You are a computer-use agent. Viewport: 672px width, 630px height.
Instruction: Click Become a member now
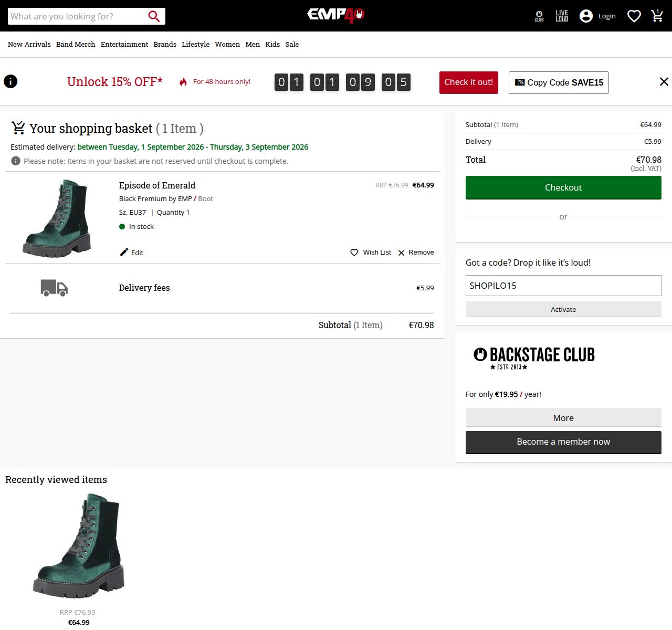[x=563, y=442]
